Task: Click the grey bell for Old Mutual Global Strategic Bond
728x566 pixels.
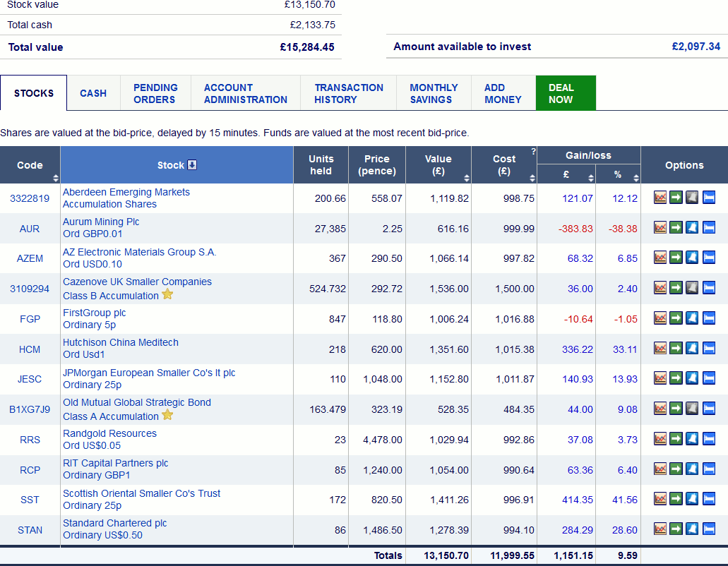Action: (x=692, y=408)
